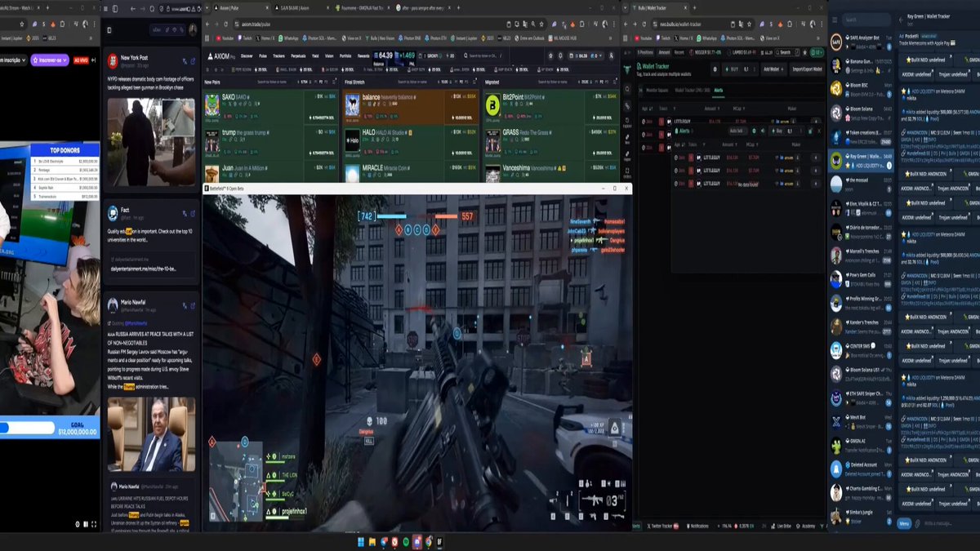Open the Bit2Point token image

point(492,104)
